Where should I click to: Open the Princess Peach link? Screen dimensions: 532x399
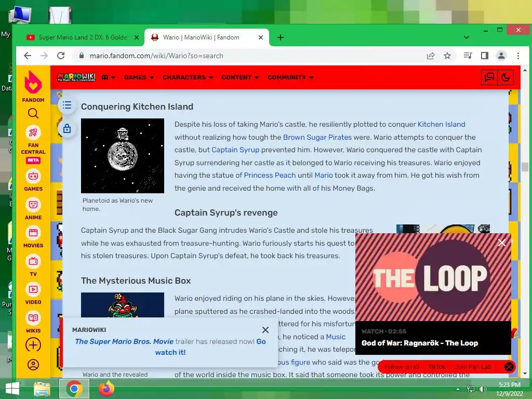[270, 175]
